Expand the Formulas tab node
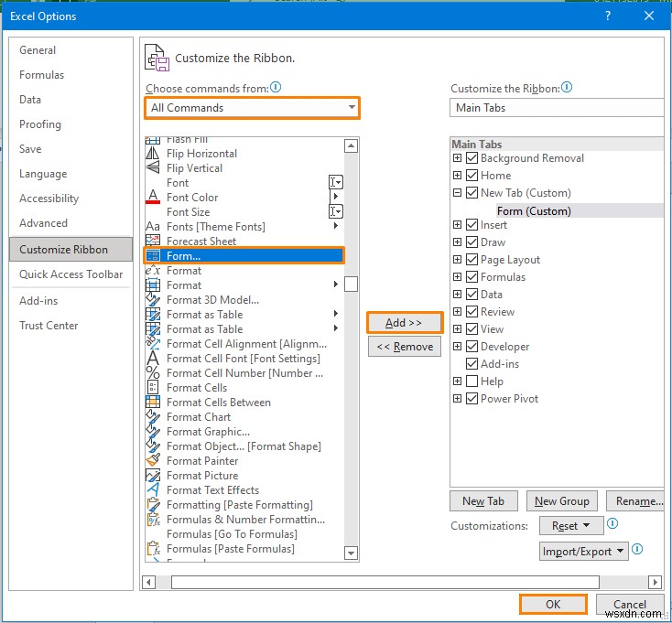The height and width of the screenshot is (623, 672). point(457,276)
